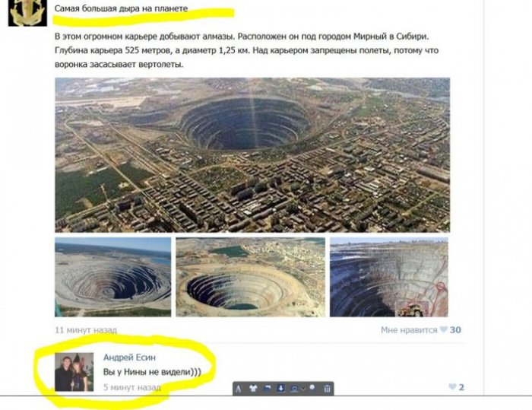
Task: Open Андрей Есин profile name link
Action: click(129, 358)
